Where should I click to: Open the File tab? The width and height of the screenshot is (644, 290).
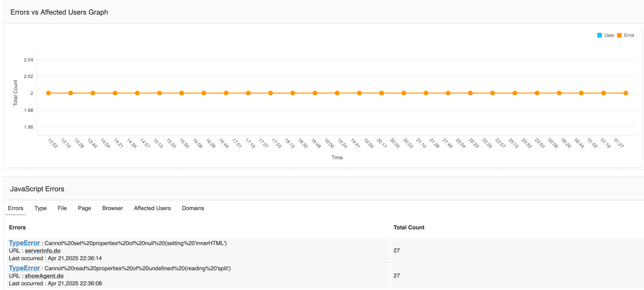62,208
